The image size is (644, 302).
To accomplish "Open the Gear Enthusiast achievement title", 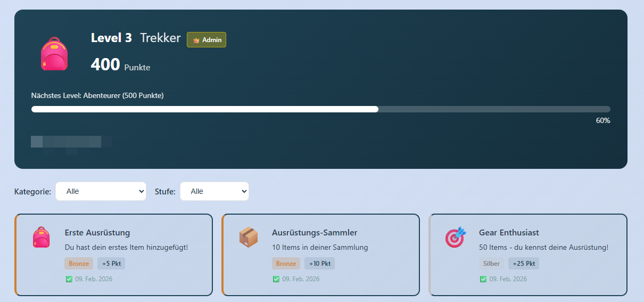I will coord(509,233).
